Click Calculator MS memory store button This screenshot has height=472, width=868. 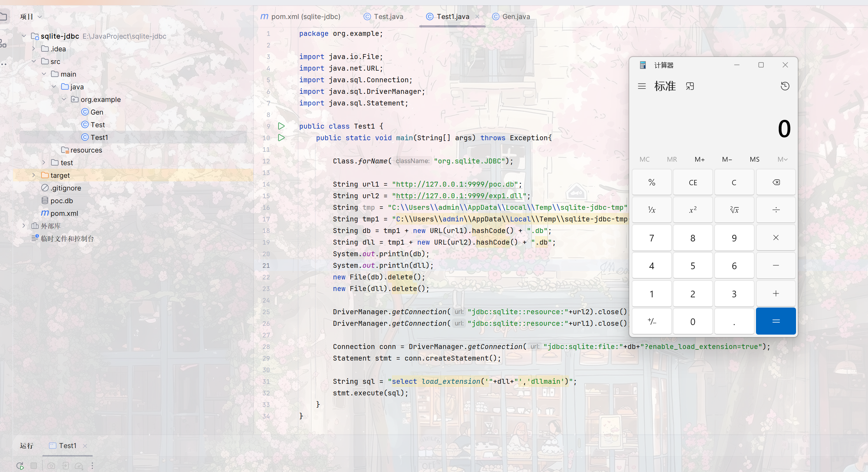click(x=755, y=159)
